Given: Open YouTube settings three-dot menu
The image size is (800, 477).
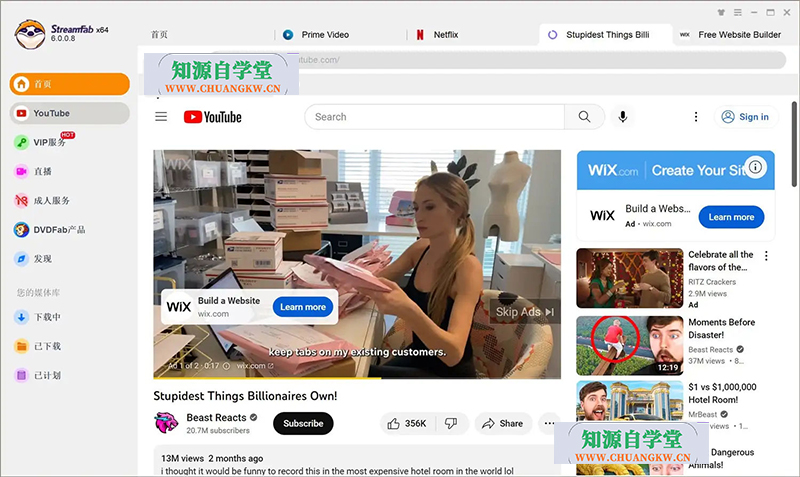Looking at the screenshot, I should [696, 117].
